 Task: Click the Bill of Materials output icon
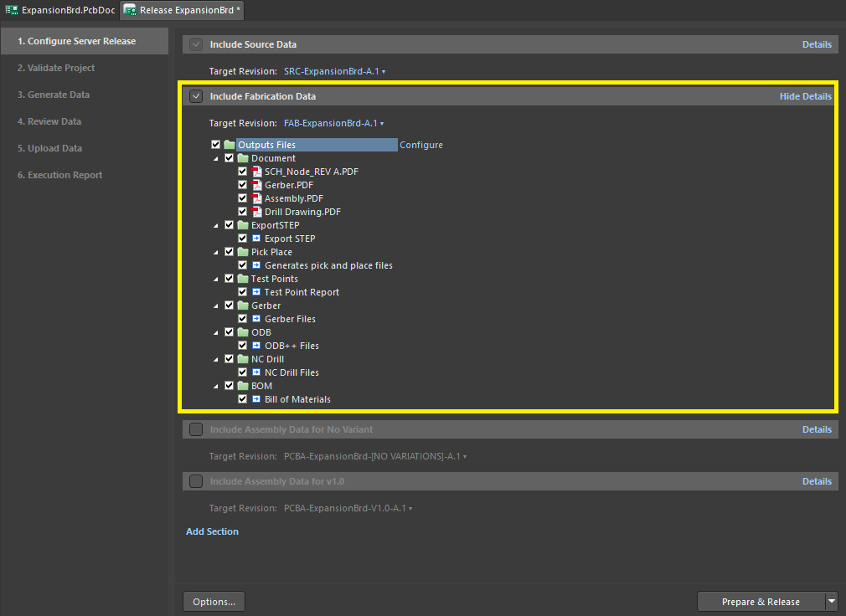coord(256,399)
